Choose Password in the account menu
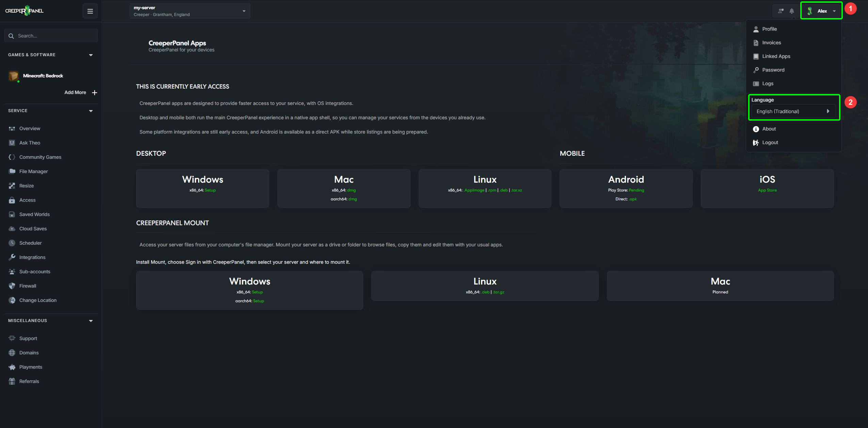868x428 pixels. click(x=773, y=70)
